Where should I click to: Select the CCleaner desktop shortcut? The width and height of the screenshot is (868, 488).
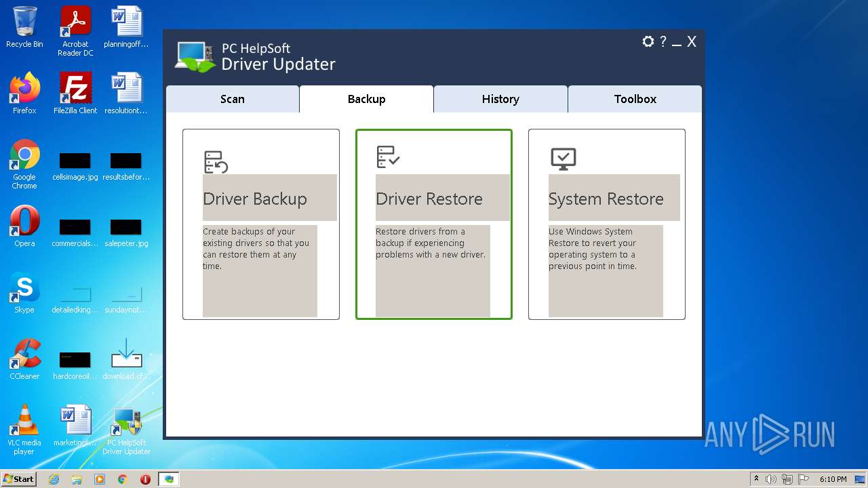click(24, 359)
